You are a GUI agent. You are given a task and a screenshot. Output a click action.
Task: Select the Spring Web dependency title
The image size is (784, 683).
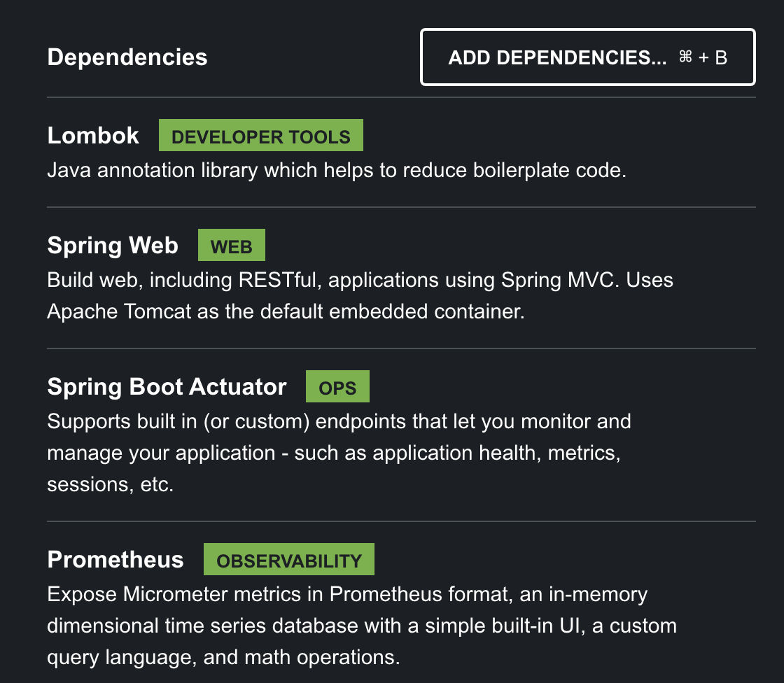tap(113, 246)
